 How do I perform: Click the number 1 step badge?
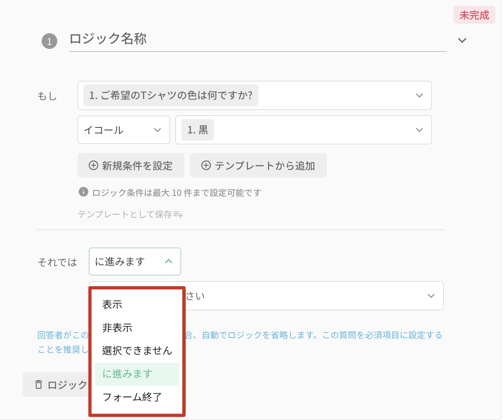click(50, 41)
